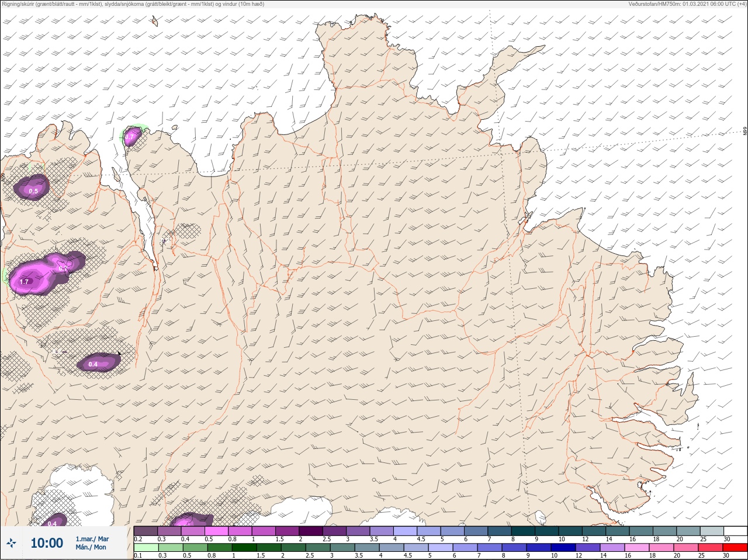Click the lower legend value label 0.1
The image size is (748, 560).
click(138, 556)
